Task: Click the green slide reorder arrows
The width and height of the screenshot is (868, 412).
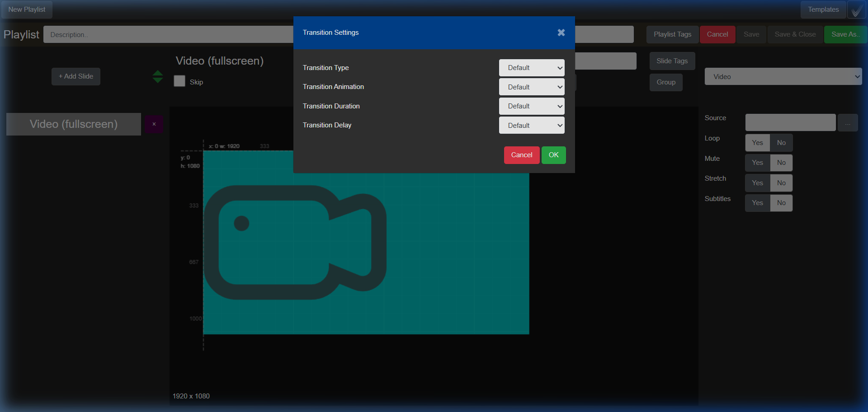Action: click(x=157, y=76)
